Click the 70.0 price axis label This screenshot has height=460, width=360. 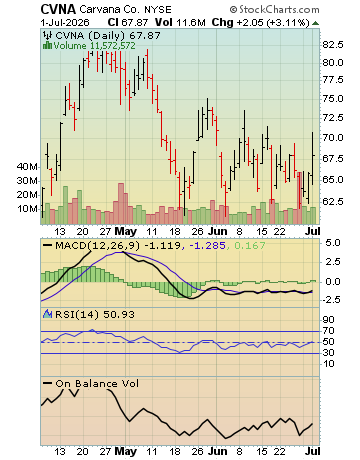tap(333, 137)
